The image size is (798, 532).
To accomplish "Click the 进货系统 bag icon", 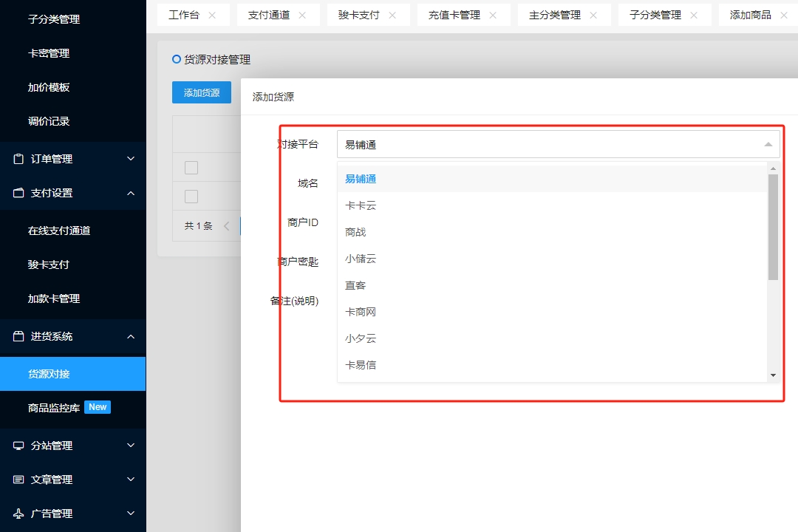I will point(18,336).
